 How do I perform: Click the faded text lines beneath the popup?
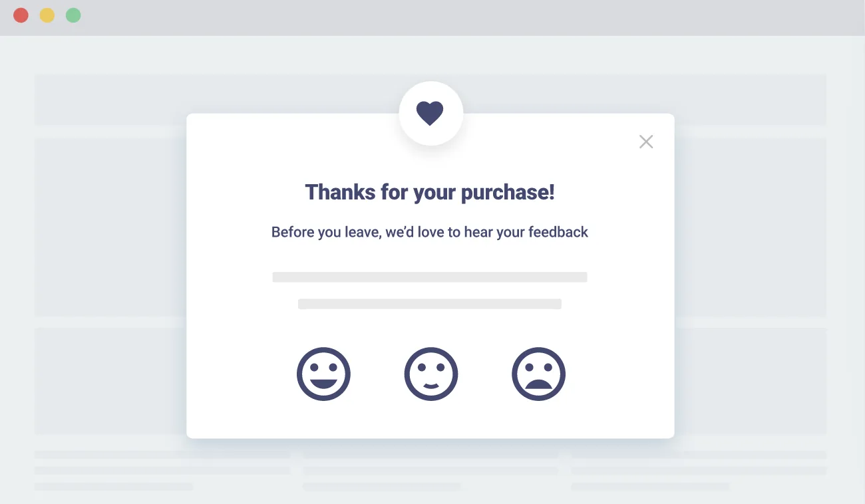431,470
